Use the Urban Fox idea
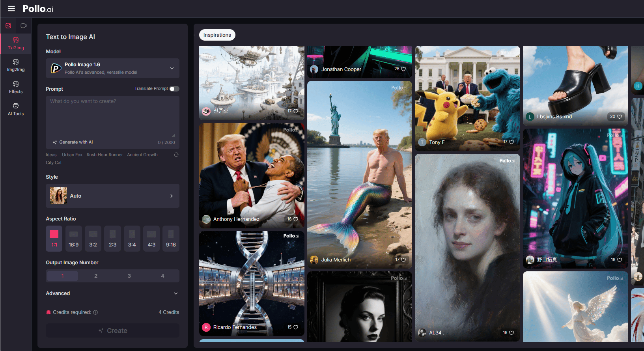The height and width of the screenshot is (351, 644). [72, 155]
